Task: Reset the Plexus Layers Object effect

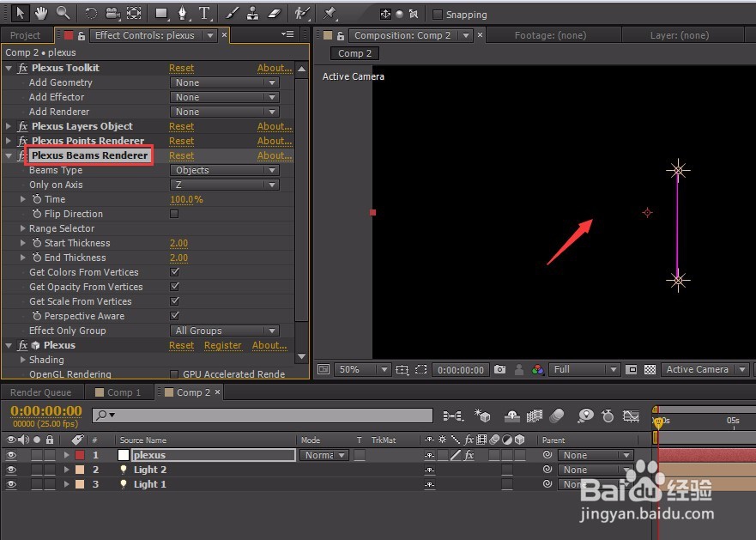Action: (x=181, y=126)
